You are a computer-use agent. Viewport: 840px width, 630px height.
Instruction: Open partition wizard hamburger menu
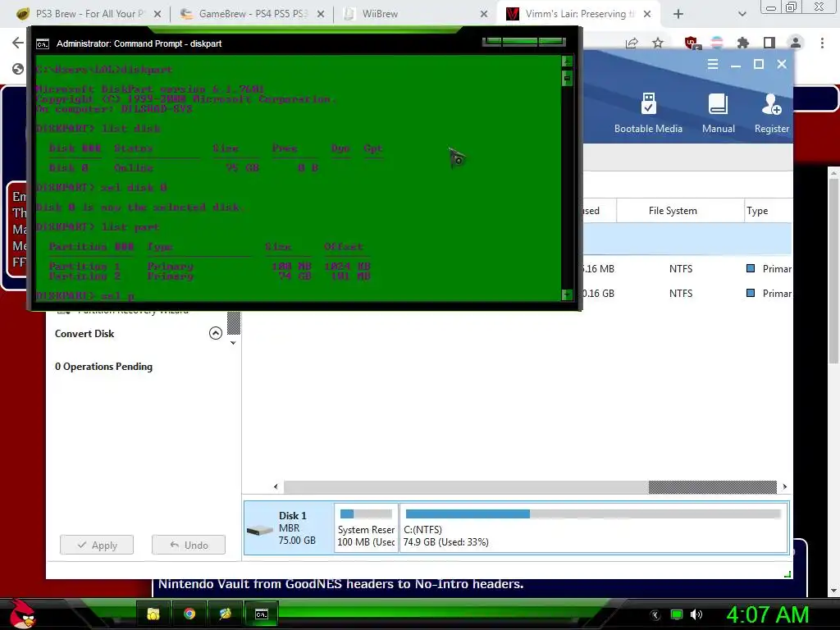[713, 64]
